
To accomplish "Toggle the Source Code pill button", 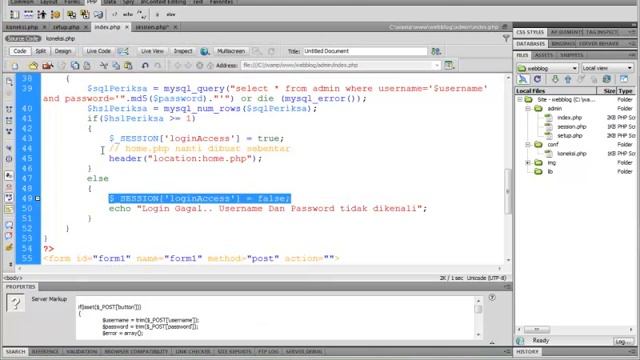I will (x=23, y=38).
